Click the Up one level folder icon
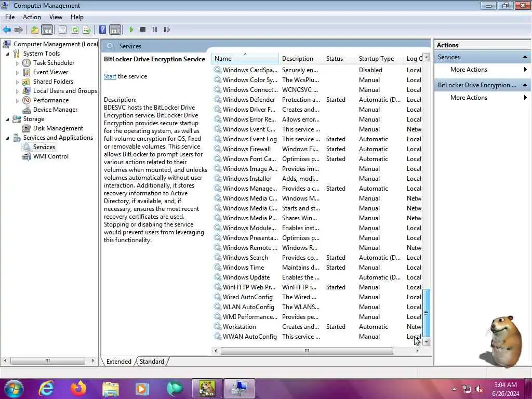This screenshot has width=532, height=399. click(x=35, y=30)
